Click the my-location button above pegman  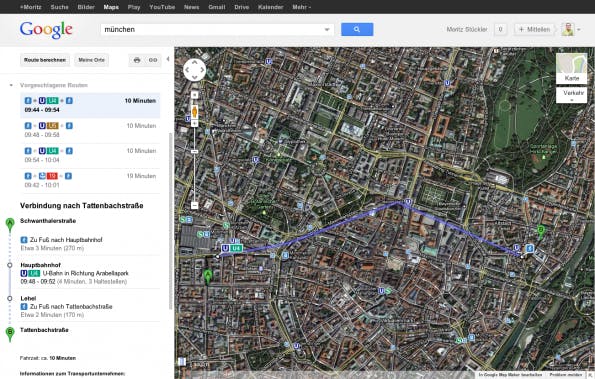[x=194, y=95]
